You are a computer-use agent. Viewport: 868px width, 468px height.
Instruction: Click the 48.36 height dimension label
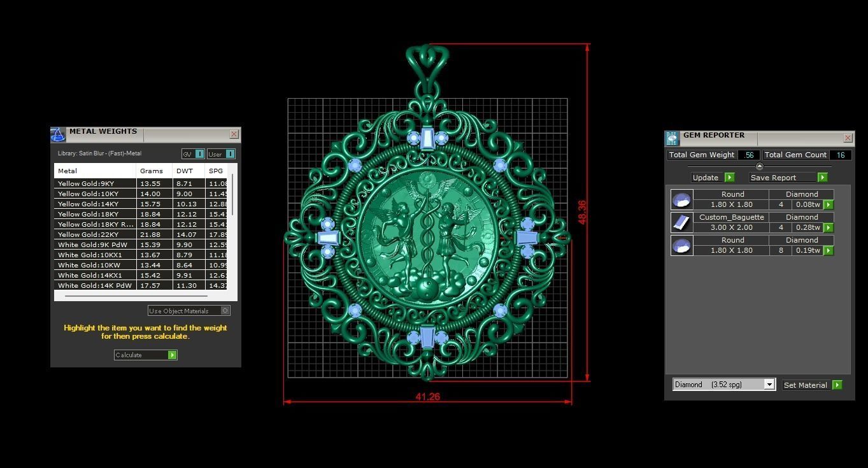tap(582, 212)
